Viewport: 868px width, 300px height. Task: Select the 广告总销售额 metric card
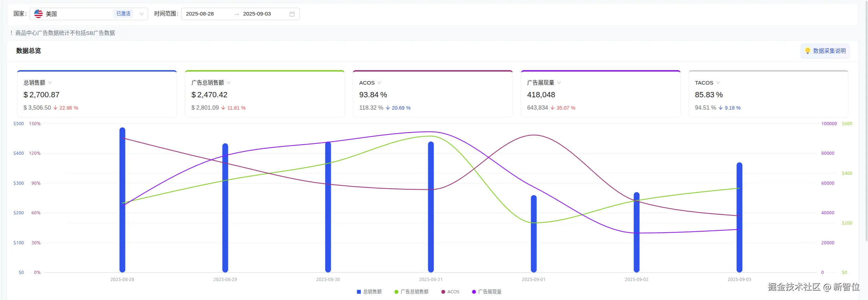[264, 94]
